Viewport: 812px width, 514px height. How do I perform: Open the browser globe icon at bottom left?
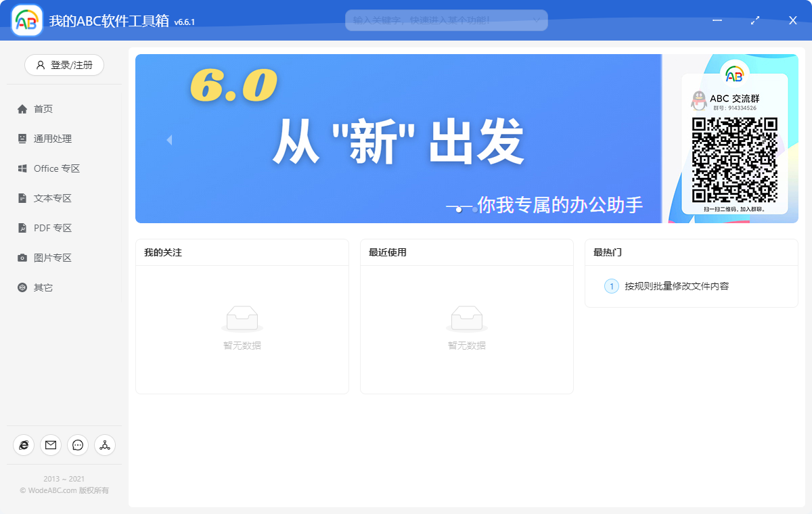[23, 445]
